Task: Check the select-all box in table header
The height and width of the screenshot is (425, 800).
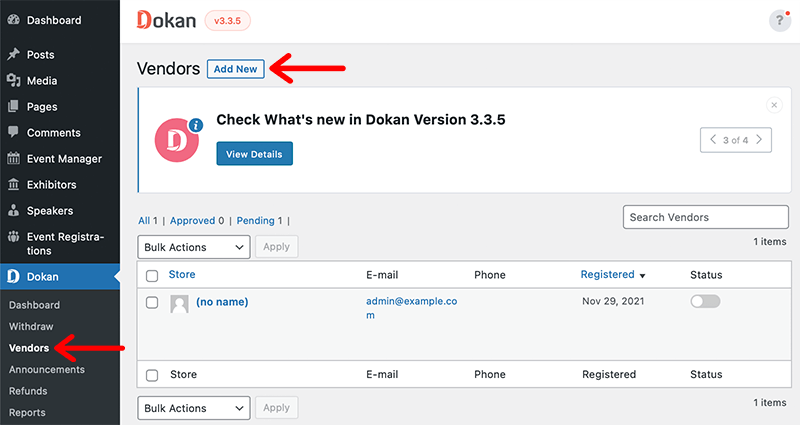Action: pyautogui.click(x=152, y=276)
